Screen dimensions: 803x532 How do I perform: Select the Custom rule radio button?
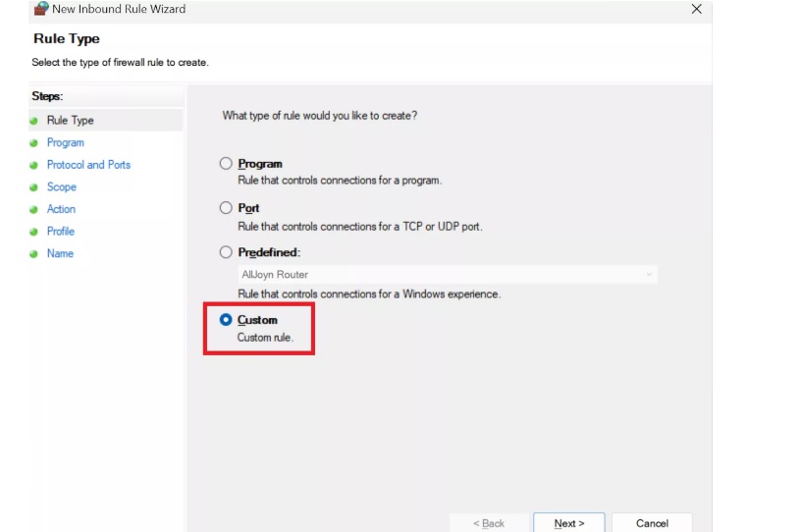point(226,320)
